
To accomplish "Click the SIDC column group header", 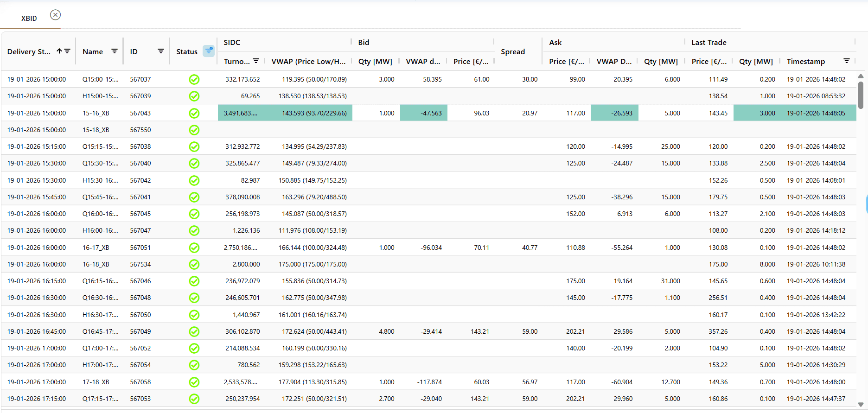I will pyautogui.click(x=232, y=42).
